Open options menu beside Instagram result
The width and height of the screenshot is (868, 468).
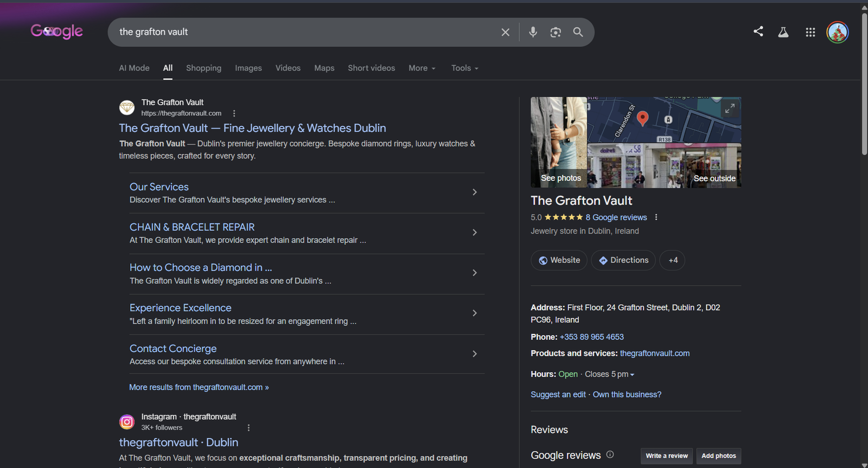click(x=248, y=428)
